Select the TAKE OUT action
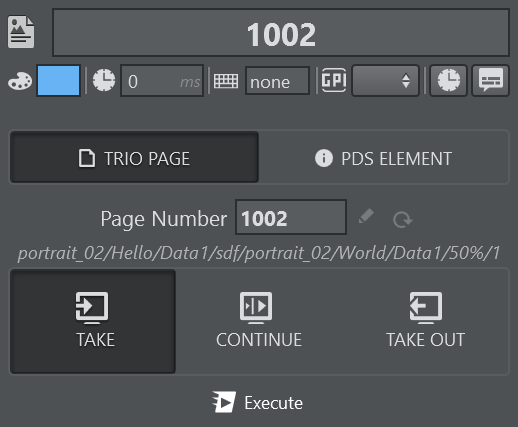Image resolution: width=518 pixels, height=427 pixels. pyautogui.click(x=425, y=321)
